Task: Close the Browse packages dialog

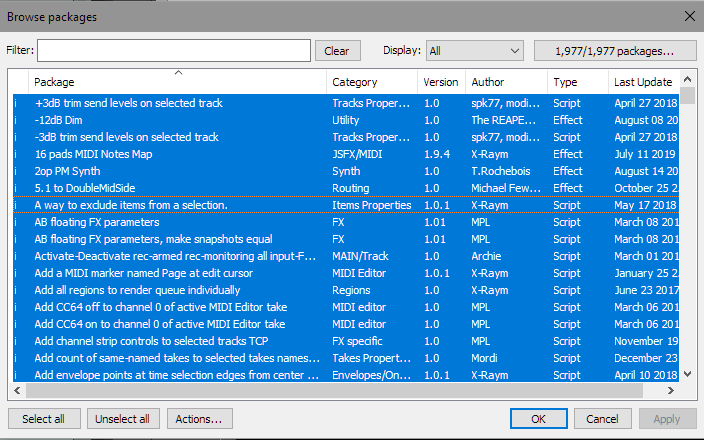Action: (x=688, y=14)
